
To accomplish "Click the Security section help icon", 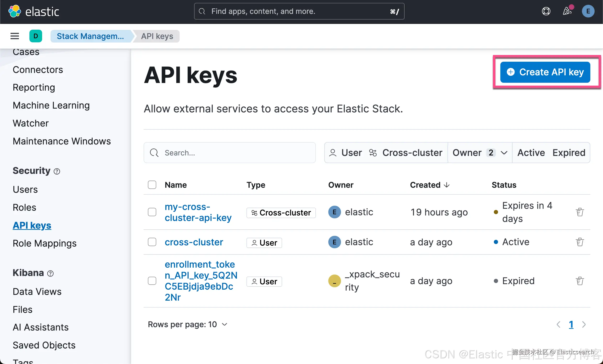I will click(57, 171).
